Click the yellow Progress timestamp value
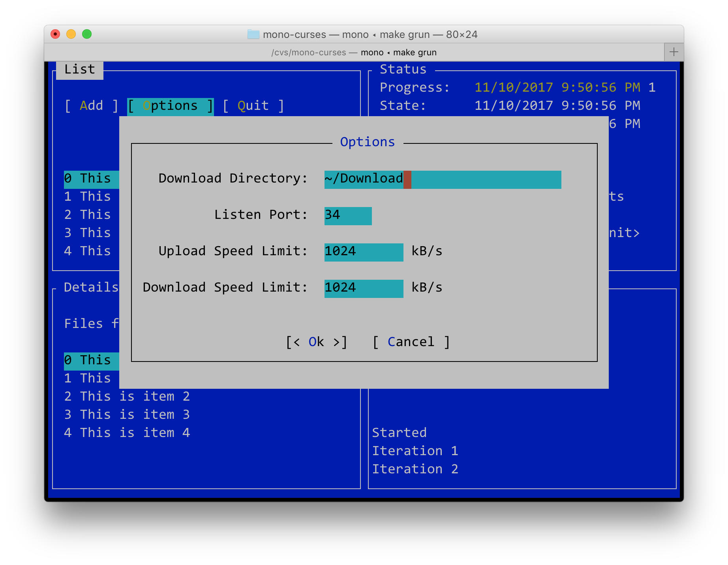 tap(557, 87)
